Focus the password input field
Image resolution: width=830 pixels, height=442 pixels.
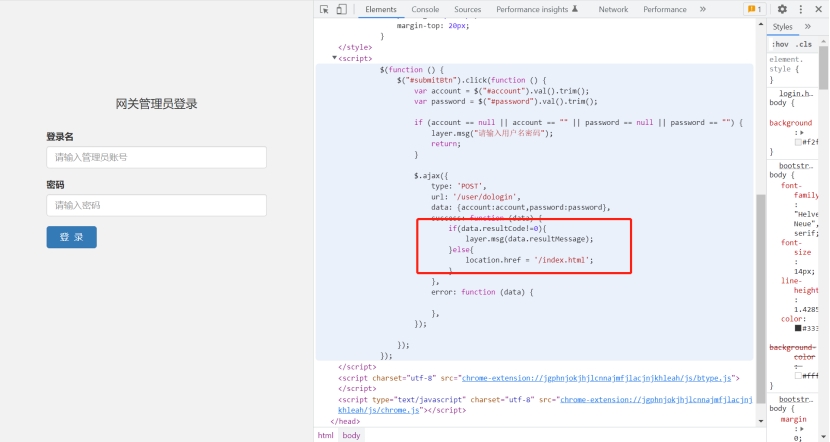pyautogui.click(x=156, y=205)
